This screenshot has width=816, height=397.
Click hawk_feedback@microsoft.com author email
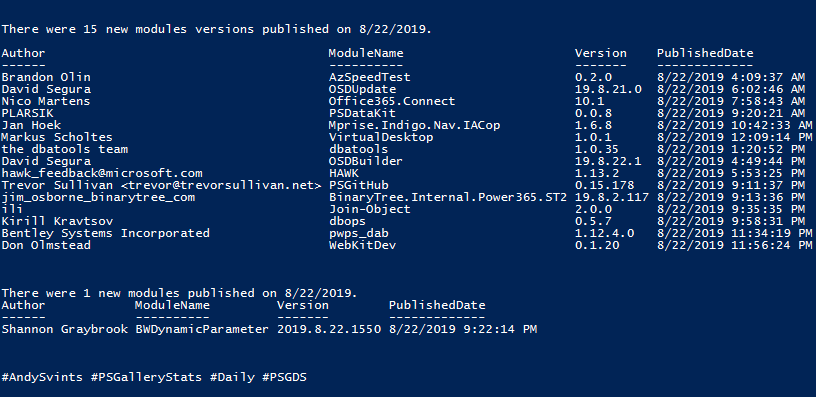[102, 173]
